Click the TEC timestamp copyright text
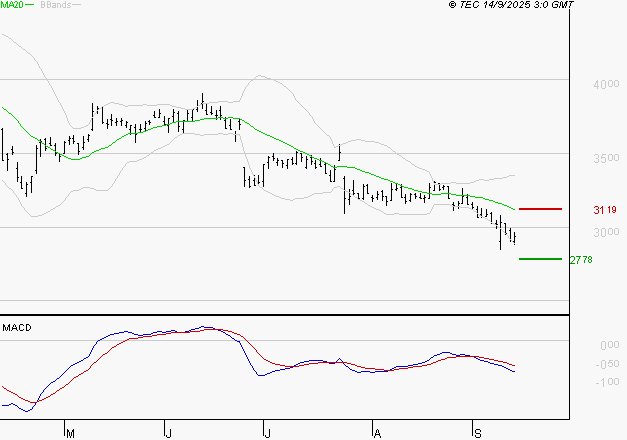 pyautogui.click(x=511, y=5)
